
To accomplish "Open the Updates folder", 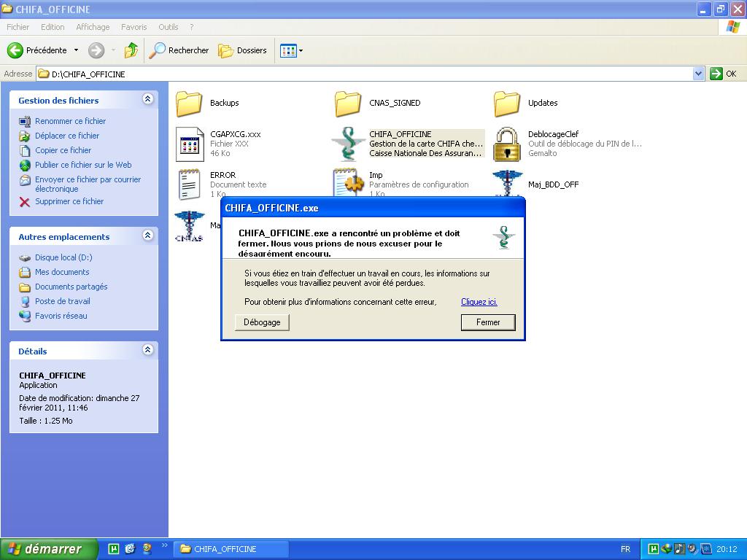I will 507,103.
